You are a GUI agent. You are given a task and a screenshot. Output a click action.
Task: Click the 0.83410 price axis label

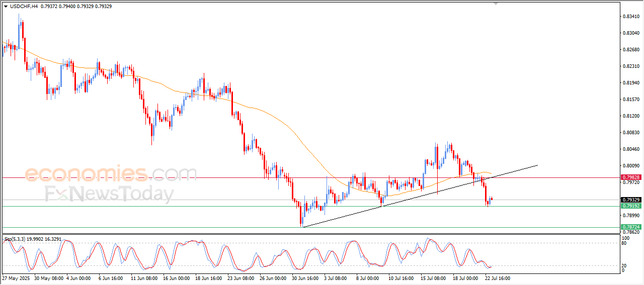coord(631,17)
